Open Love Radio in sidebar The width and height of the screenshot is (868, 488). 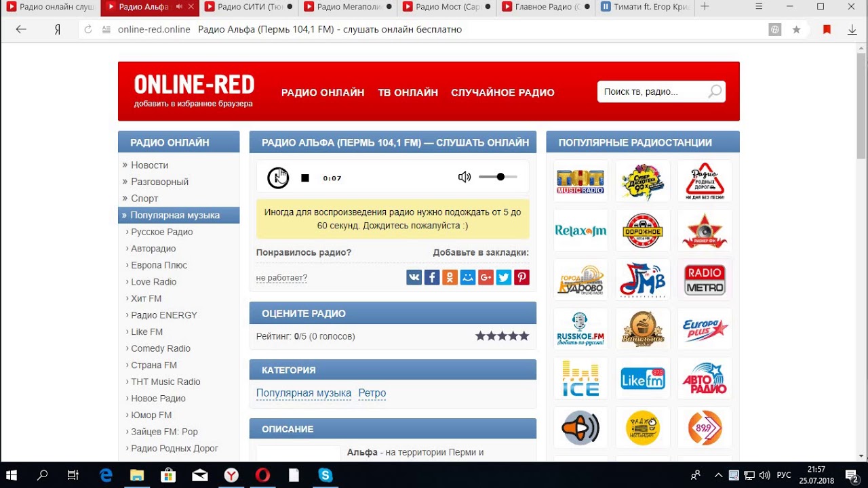click(153, 282)
